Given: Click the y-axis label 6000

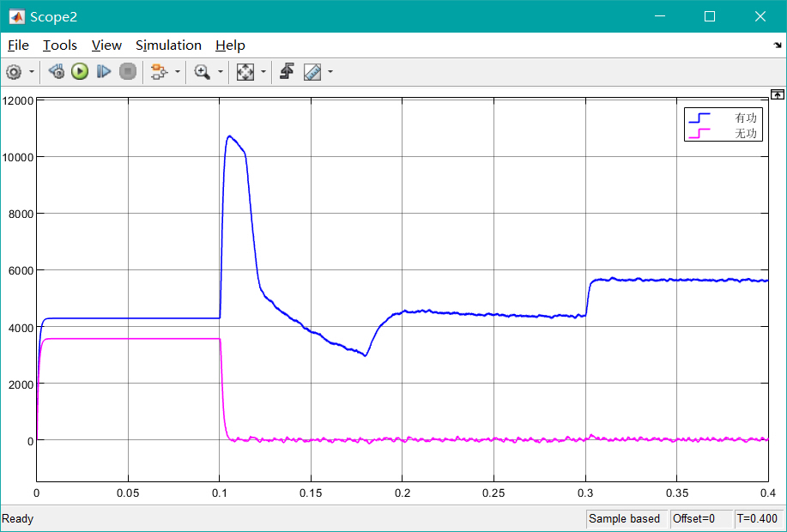Looking at the screenshot, I should point(21,270).
